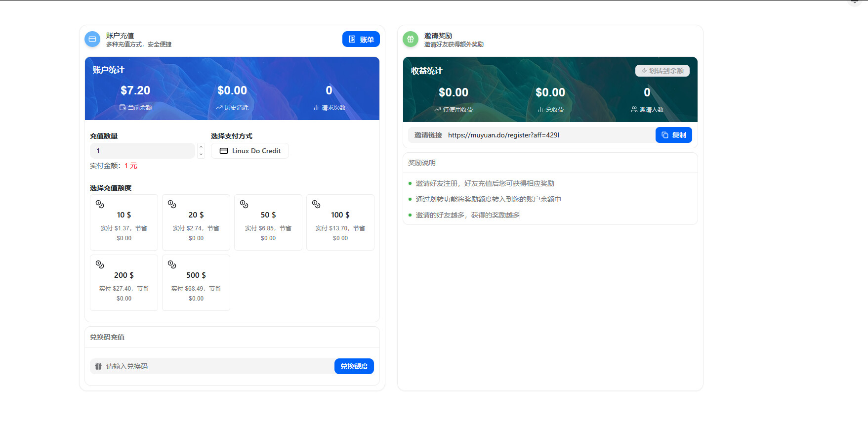Click the bar chart icon beside 请求次数
The image size is (868, 435).
pos(316,107)
